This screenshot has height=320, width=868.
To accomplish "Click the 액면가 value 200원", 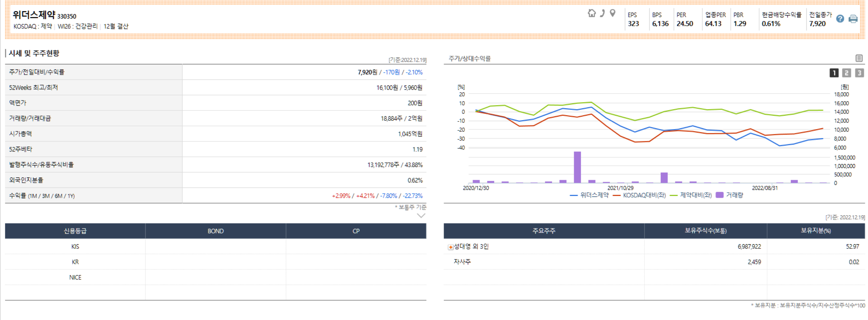I will (415, 103).
